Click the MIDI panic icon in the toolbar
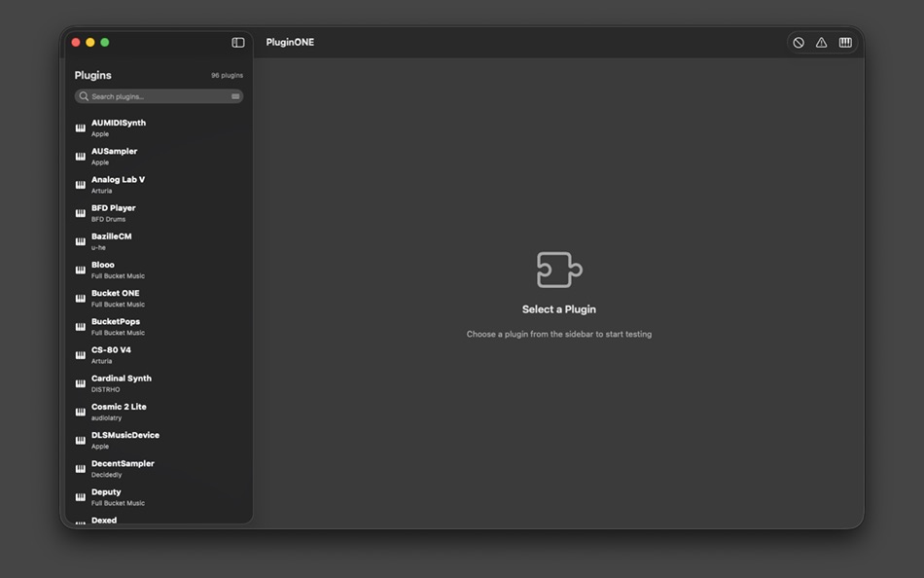Viewport: 924px width, 578px height. [x=798, y=42]
